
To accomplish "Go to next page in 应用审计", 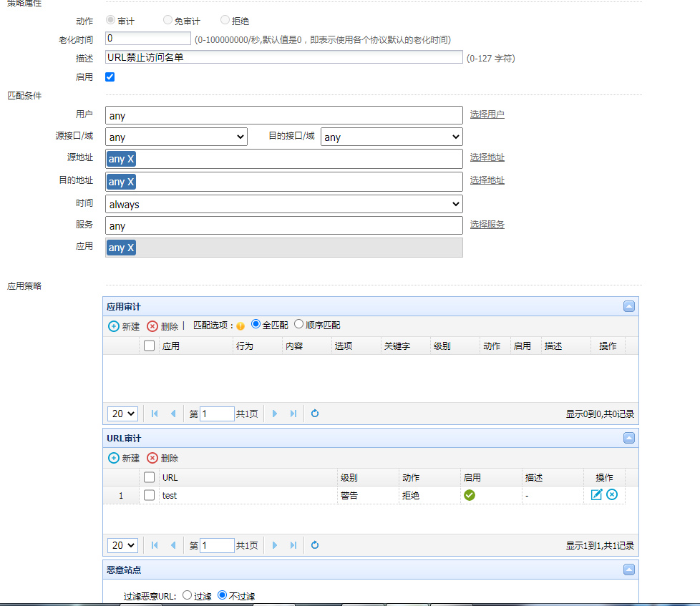I will 275,414.
